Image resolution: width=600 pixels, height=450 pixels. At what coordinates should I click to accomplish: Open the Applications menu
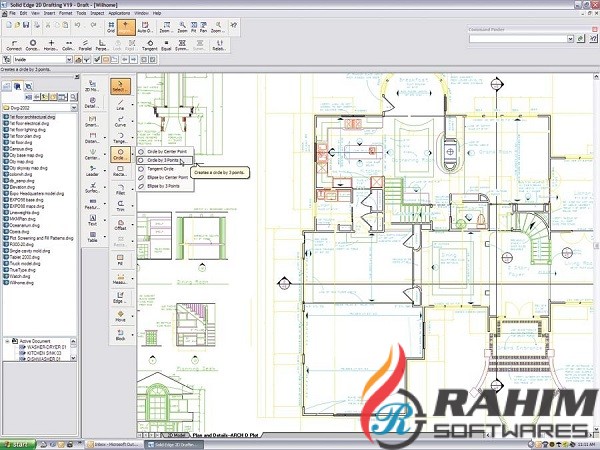119,13
